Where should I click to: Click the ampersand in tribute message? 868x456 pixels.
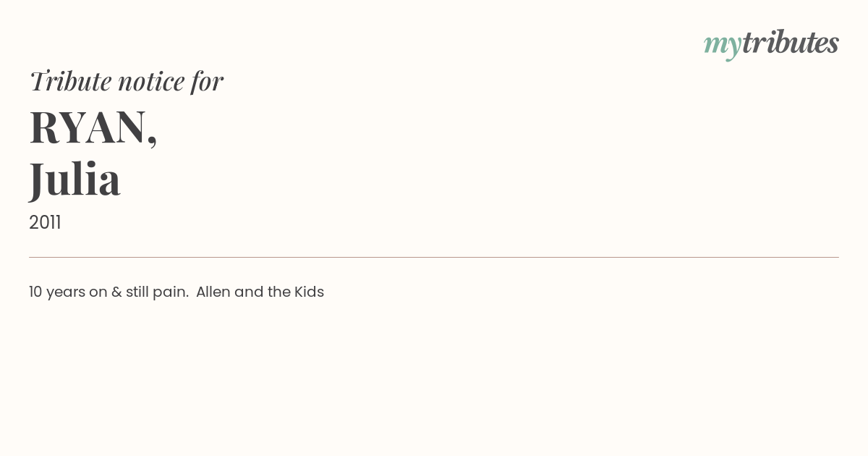pos(116,292)
